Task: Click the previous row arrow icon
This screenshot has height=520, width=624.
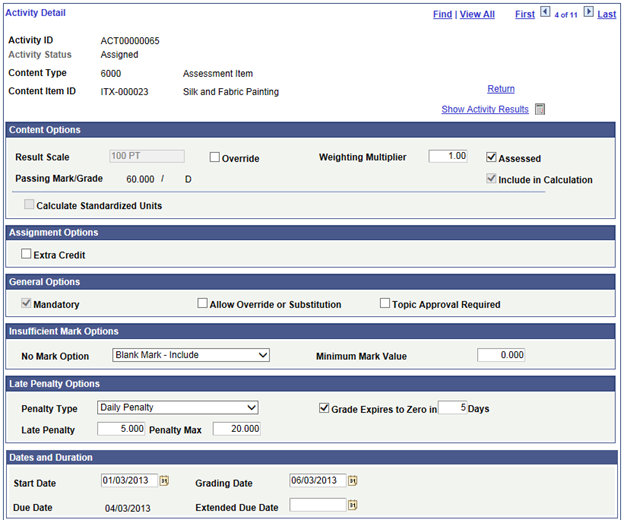Action: click(545, 12)
